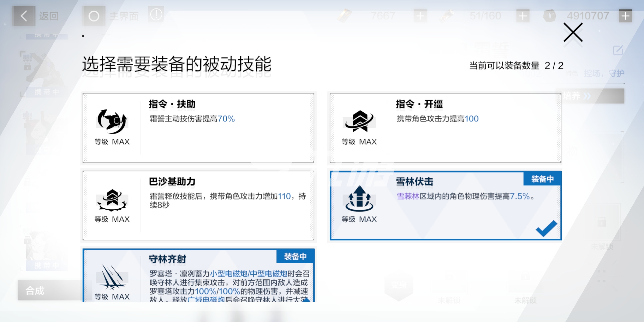Viewport: 644px width, 322px height.
Task: Click the 指令·开缰 skill icon
Action: coord(359,121)
